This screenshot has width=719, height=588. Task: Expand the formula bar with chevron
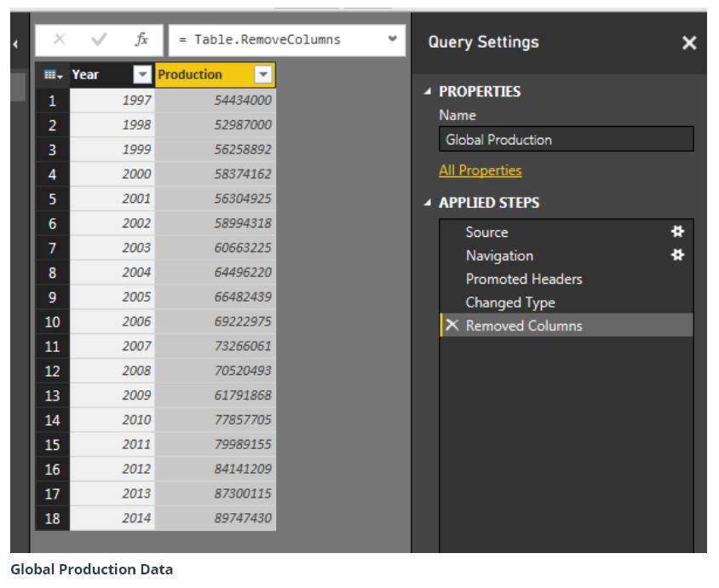coord(392,40)
